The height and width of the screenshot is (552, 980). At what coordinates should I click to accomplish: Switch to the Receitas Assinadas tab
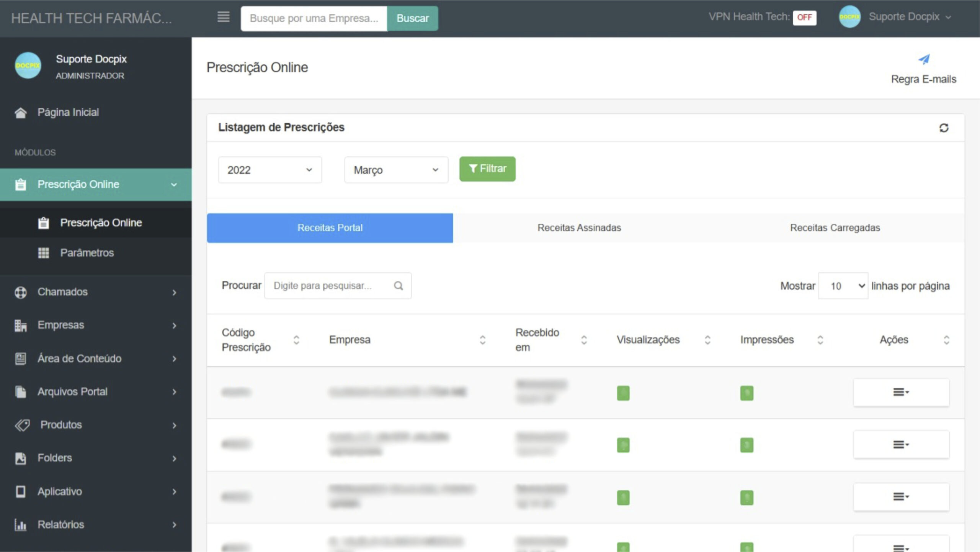[x=579, y=228]
